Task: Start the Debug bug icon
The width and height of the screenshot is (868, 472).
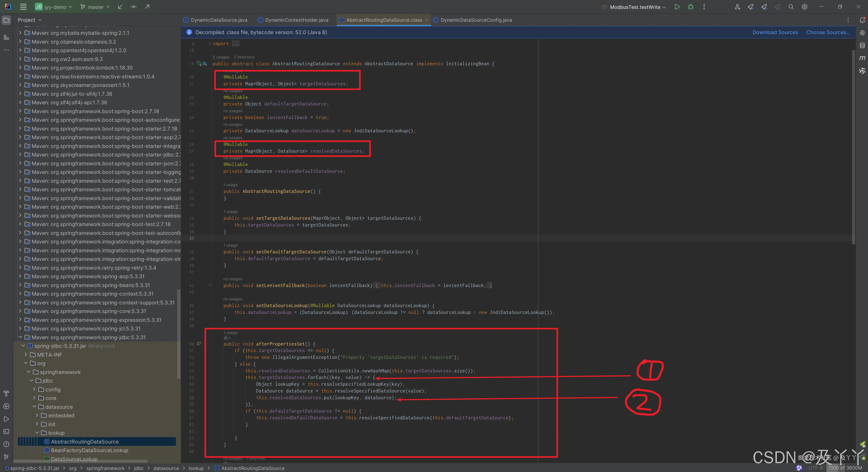Action: (x=690, y=7)
